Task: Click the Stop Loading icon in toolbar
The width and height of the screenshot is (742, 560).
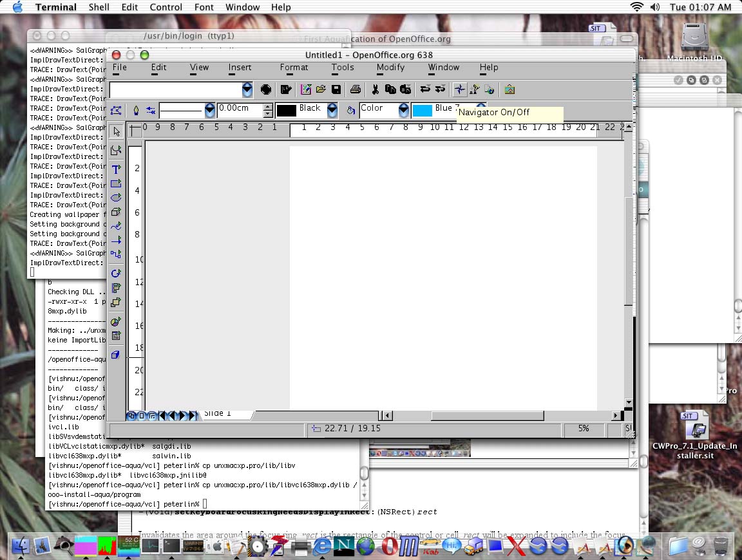Action: click(x=266, y=89)
